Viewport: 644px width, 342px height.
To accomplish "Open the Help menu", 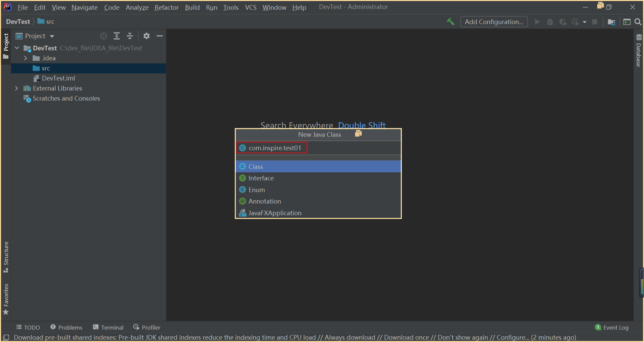I will pos(299,7).
